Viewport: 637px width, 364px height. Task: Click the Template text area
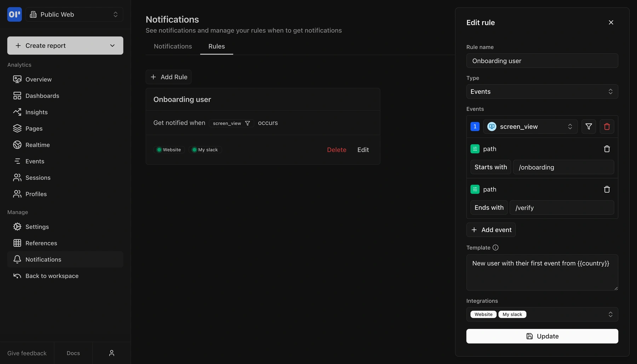tap(542, 272)
